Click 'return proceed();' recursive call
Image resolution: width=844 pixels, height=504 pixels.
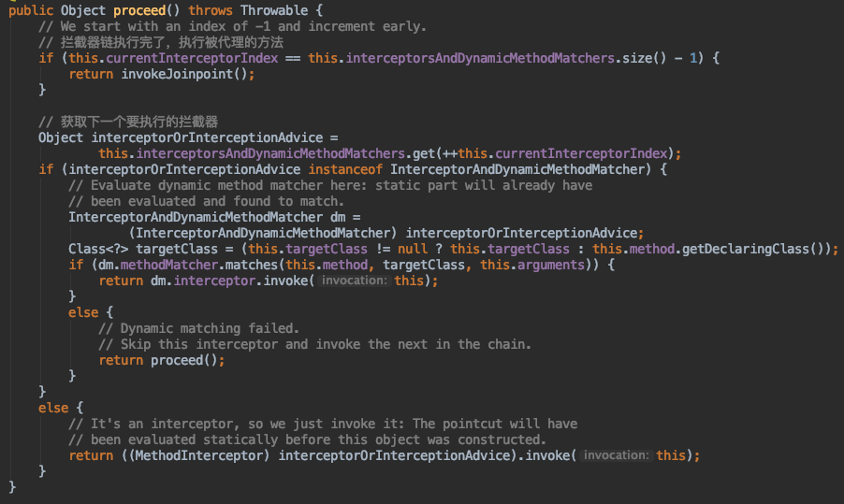(162, 360)
